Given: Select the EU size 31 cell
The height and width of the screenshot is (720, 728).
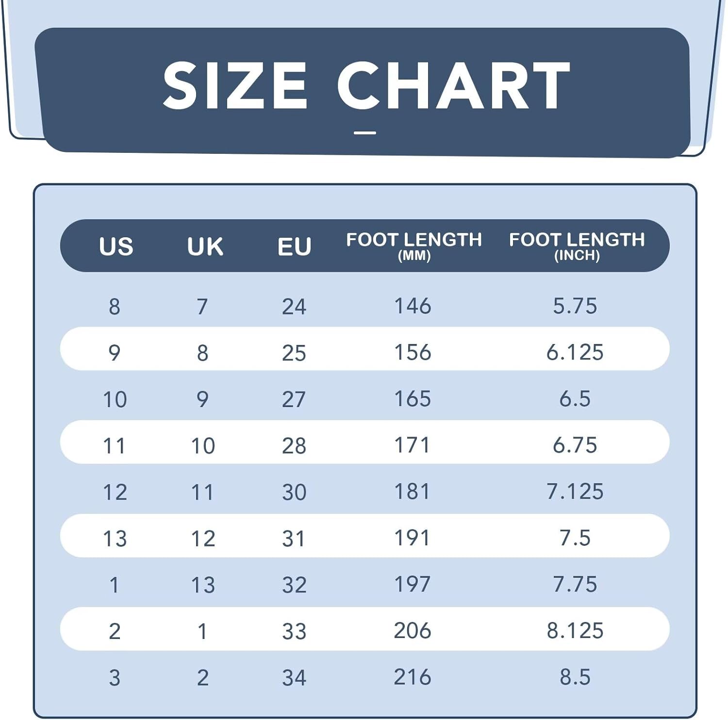Looking at the screenshot, I should 294,539.
